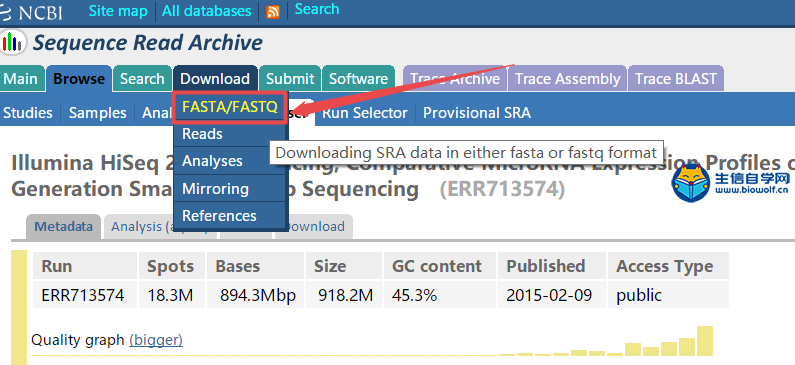Open the green Search tab

coord(142,79)
